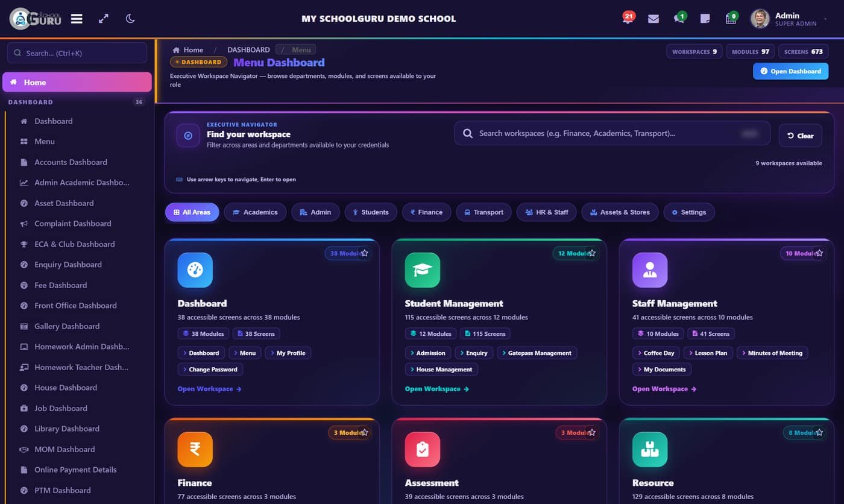Switch theme using the moon icon
Viewport: 844px width, 504px height.
point(130,19)
